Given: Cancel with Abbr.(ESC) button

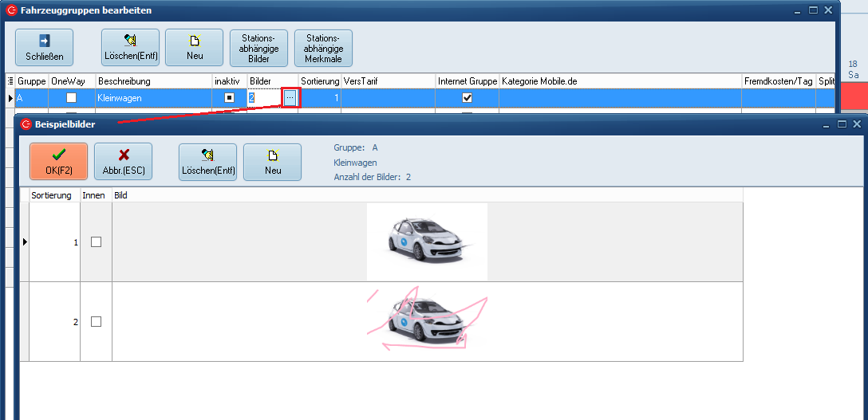Looking at the screenshot, I should (123, 162).
